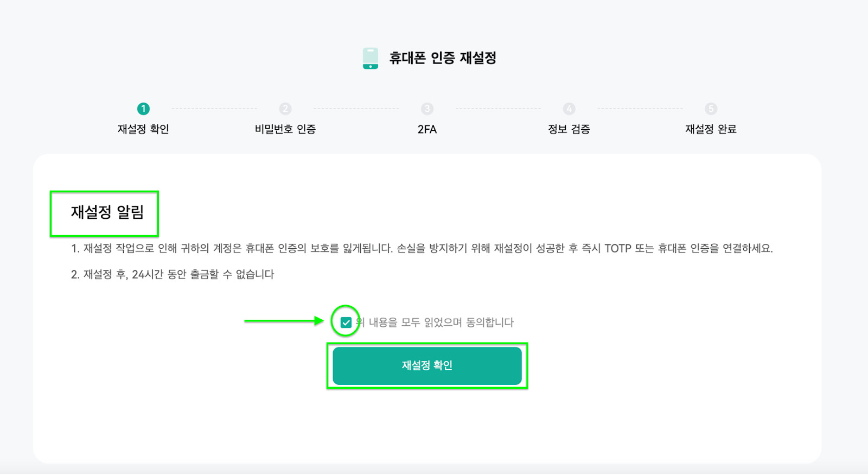Image resolution: width=868 pixels, height=474 pixels.
Task: Click the 재설정 확인 step label
Action: coord(143,129)
